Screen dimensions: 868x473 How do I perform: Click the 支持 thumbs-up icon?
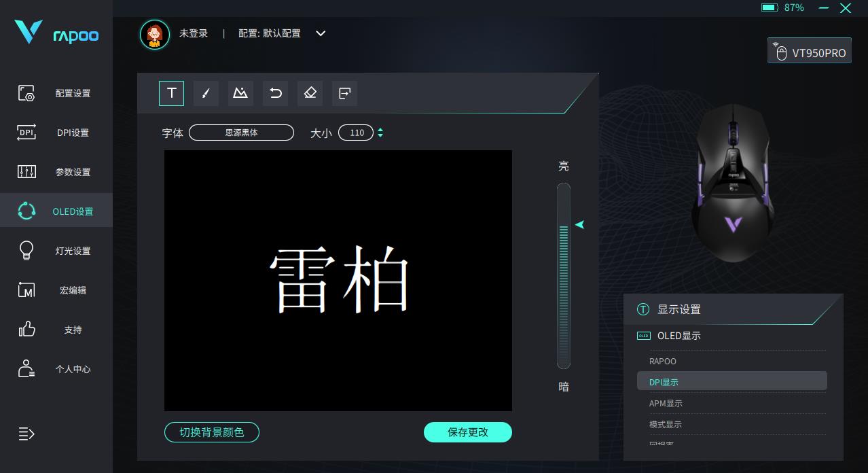pos(26,330)
